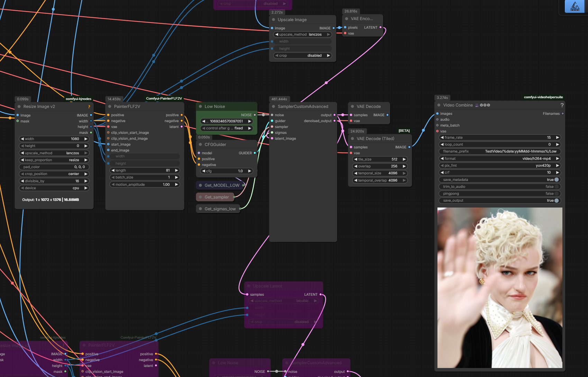Open pix_fmt dropdown showing yuv420p

[x=500, y=166]
